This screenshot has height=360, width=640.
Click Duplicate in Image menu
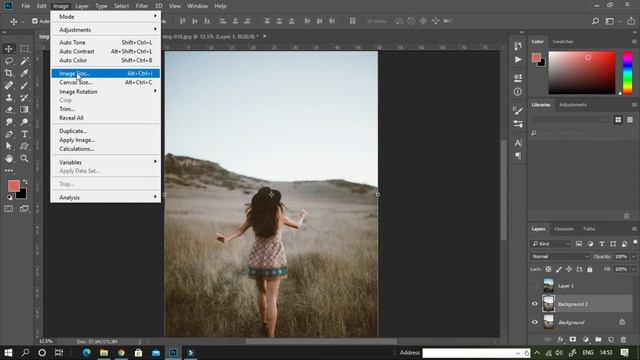[x=106, y=131]
